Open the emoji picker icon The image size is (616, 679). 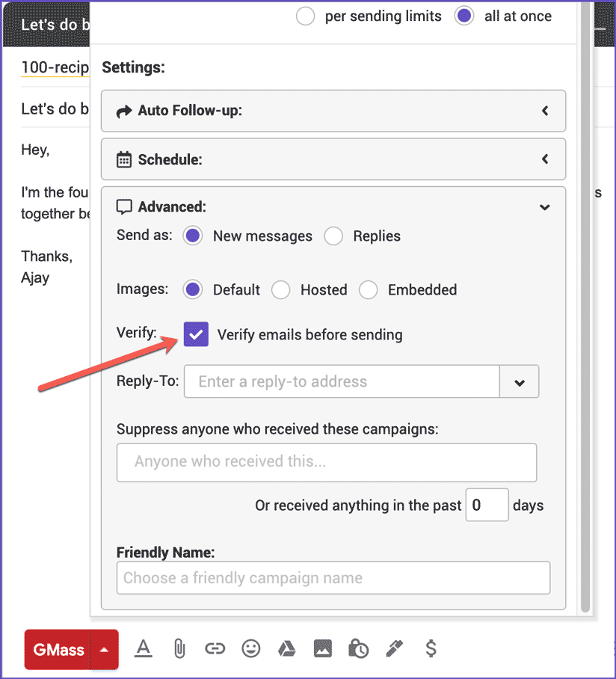coord(251,649)
